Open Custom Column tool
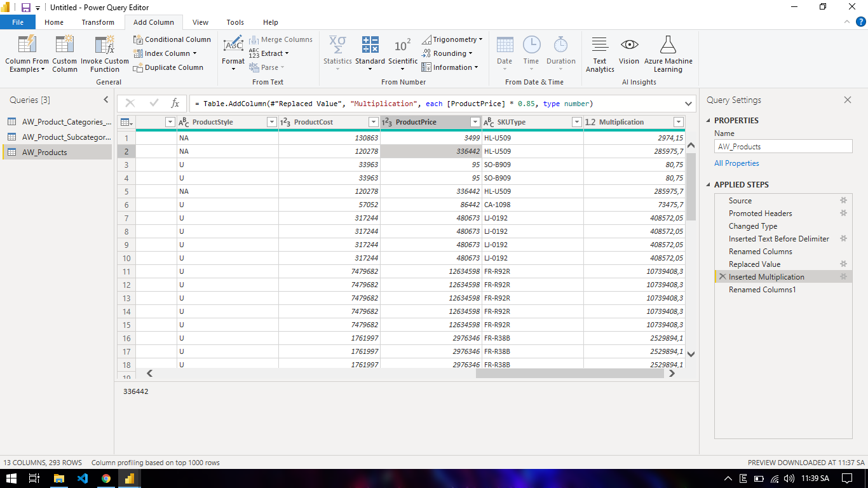The image size is (868, 488). [x=64, y=54]
